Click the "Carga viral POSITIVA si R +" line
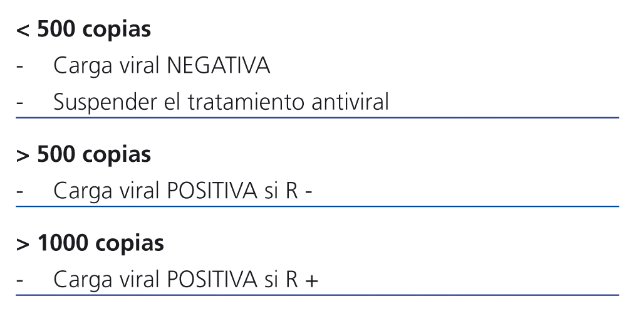The width and height of the screenshot is (644, 318). 185,279
